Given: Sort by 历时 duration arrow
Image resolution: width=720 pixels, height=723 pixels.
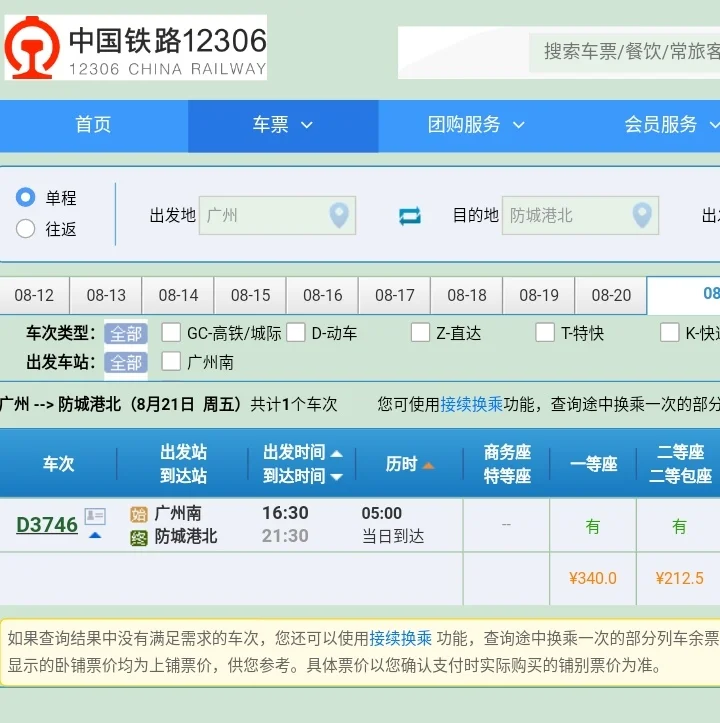Looking at the screenshot, I should click(x=428, y=466).
